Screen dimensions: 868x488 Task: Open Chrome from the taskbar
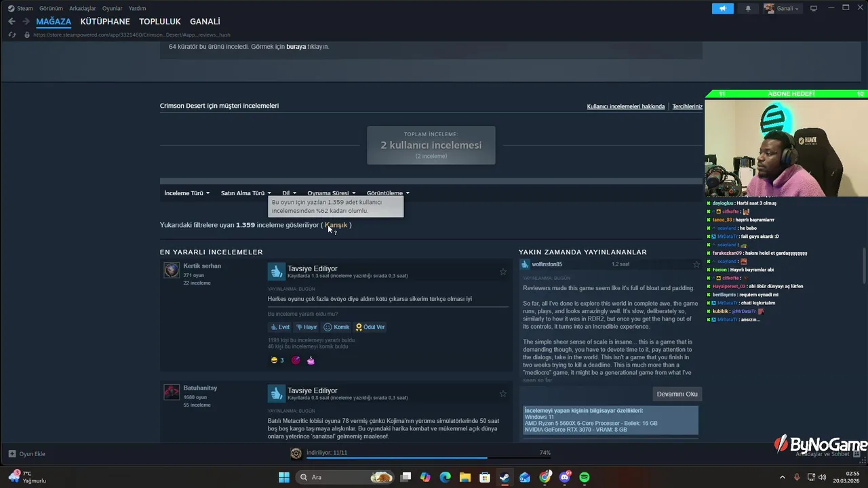coord(545,477)
